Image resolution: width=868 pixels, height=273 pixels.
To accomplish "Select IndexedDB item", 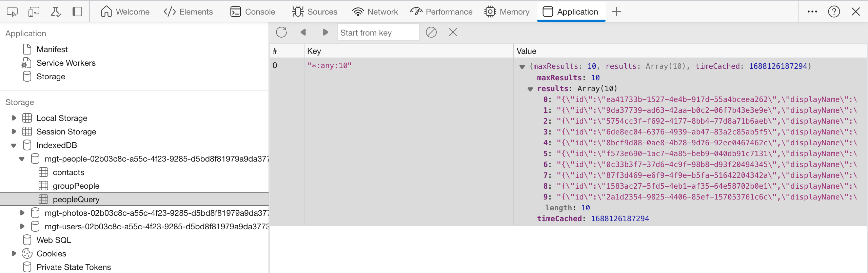I will 57,145.
